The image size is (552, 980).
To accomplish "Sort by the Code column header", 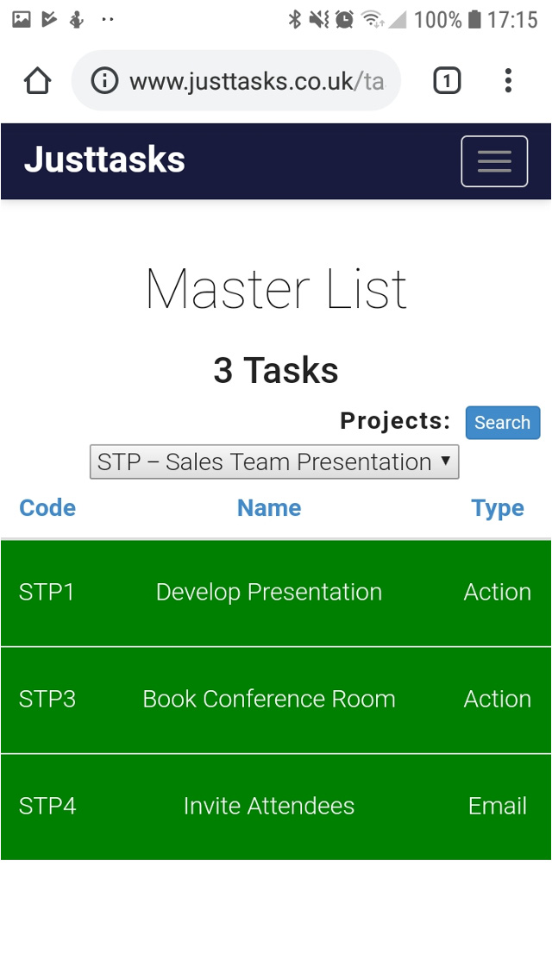I will click(47, 508).
